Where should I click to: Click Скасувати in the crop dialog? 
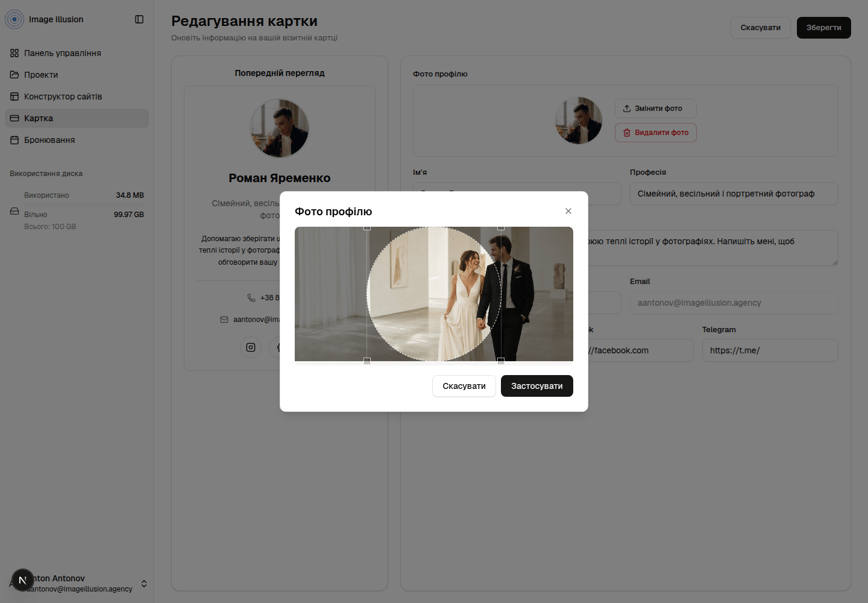tap(464, 386)
